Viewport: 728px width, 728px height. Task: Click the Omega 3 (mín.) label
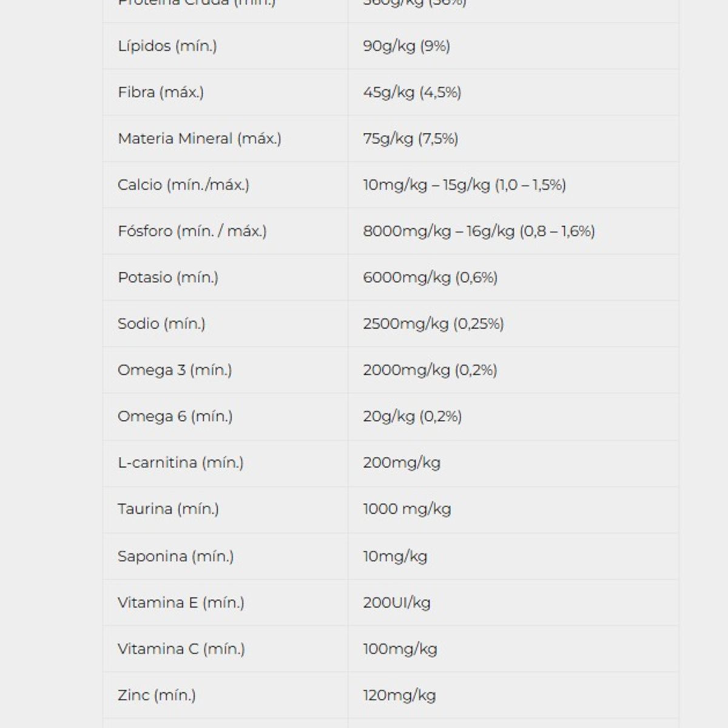(175, 370)
